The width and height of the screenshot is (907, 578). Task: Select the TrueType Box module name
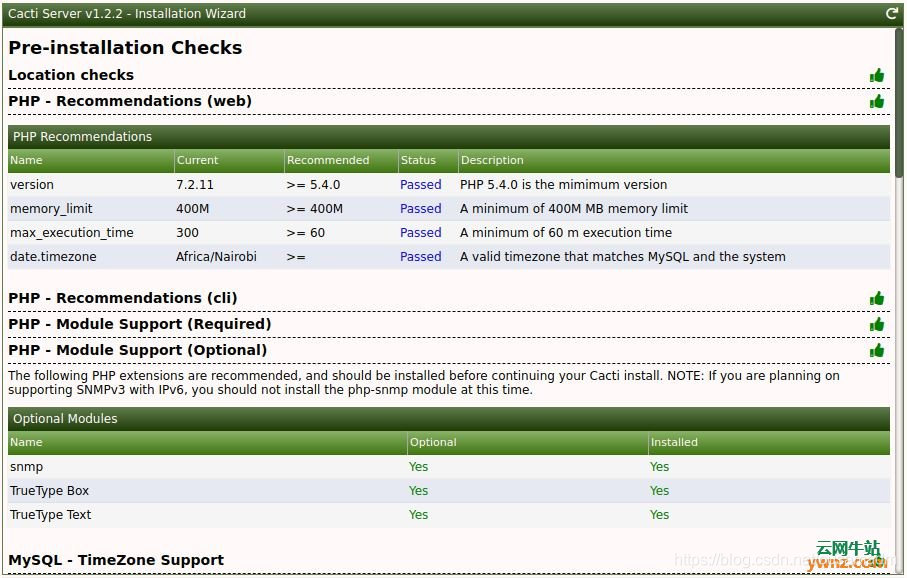tap(49, 491)
